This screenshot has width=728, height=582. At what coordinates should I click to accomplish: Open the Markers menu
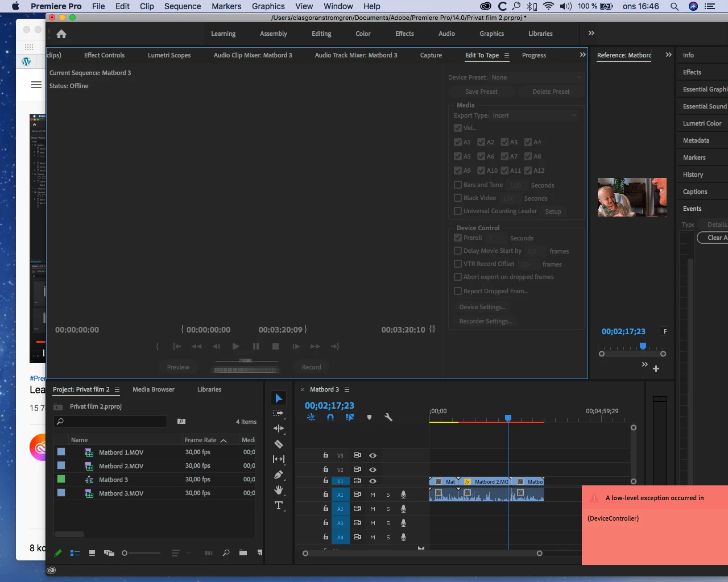tap(226, 6)
